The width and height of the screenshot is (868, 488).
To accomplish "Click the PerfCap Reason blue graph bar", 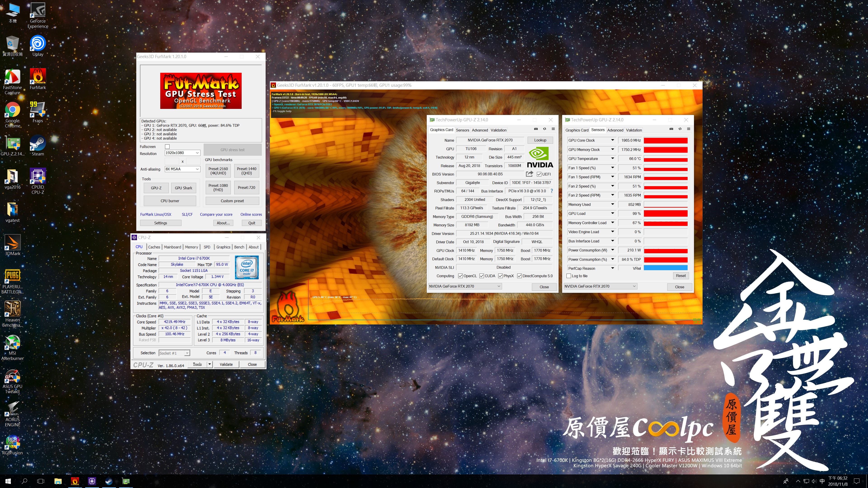I will click(x=665, y=268).
